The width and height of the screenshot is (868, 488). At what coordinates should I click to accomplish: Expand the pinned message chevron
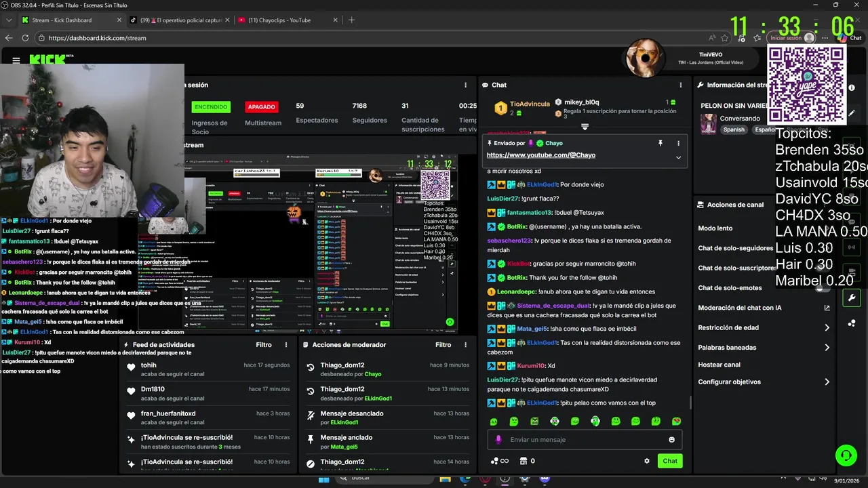point(678,157)
